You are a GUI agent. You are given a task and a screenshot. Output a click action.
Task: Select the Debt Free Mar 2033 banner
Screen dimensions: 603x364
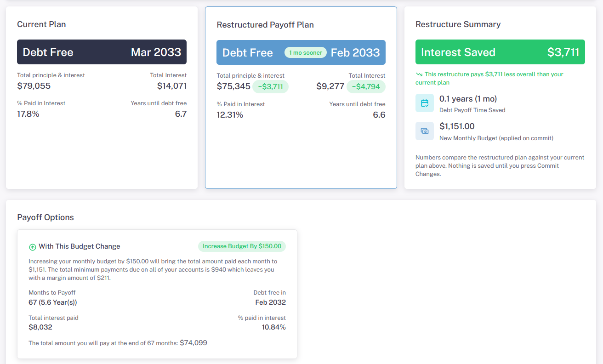(102, 52)
